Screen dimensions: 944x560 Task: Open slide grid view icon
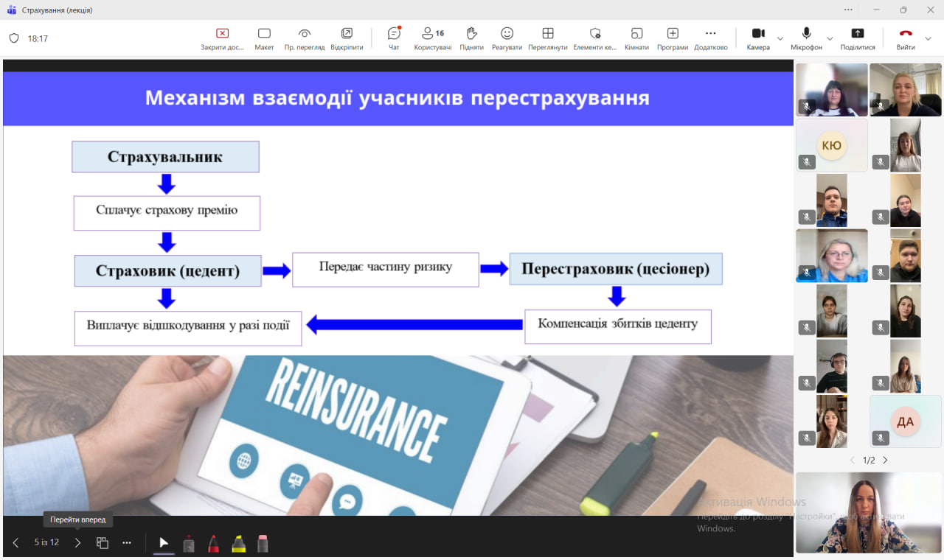103,543
